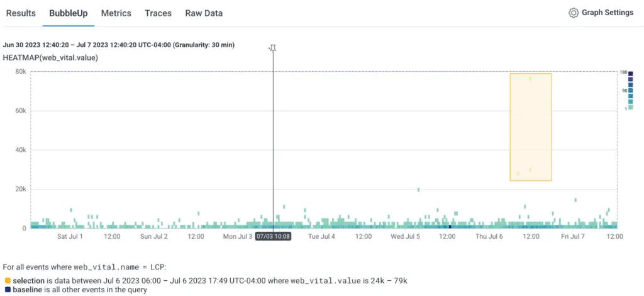Click the yellow highlighted selection box in the heatmap

pos(531,127)
